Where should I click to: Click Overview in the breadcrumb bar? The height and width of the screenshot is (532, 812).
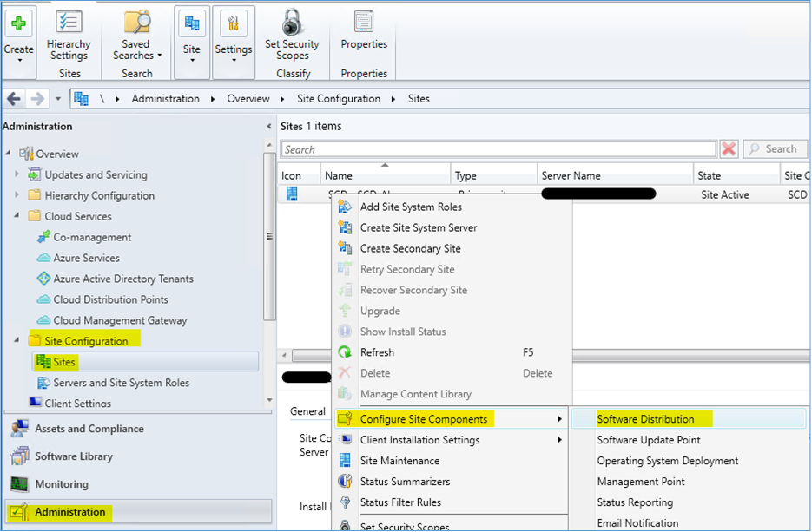[x=248, y=98]
